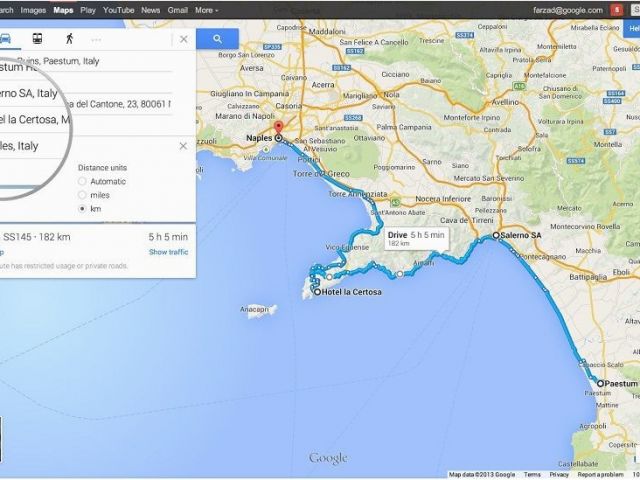Click the 5 h 5 min route duration
Viewport: 640px width, 480px height.
coord(168,237)
